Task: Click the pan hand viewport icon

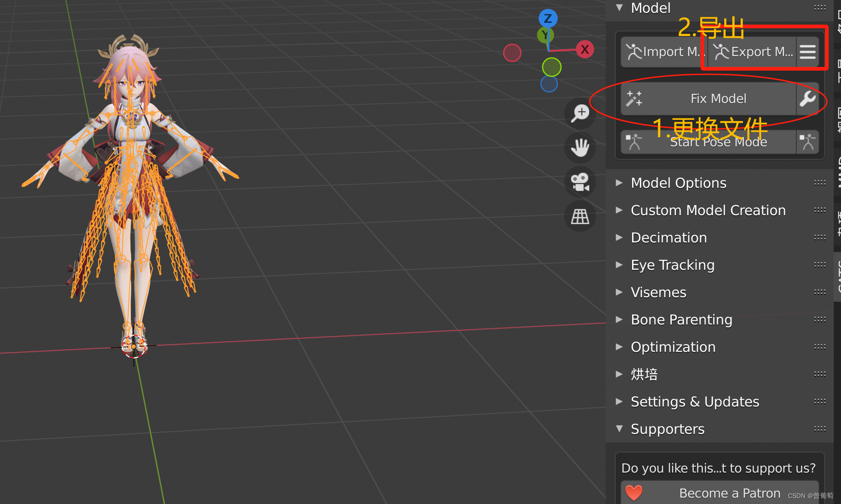Action: 580,148
